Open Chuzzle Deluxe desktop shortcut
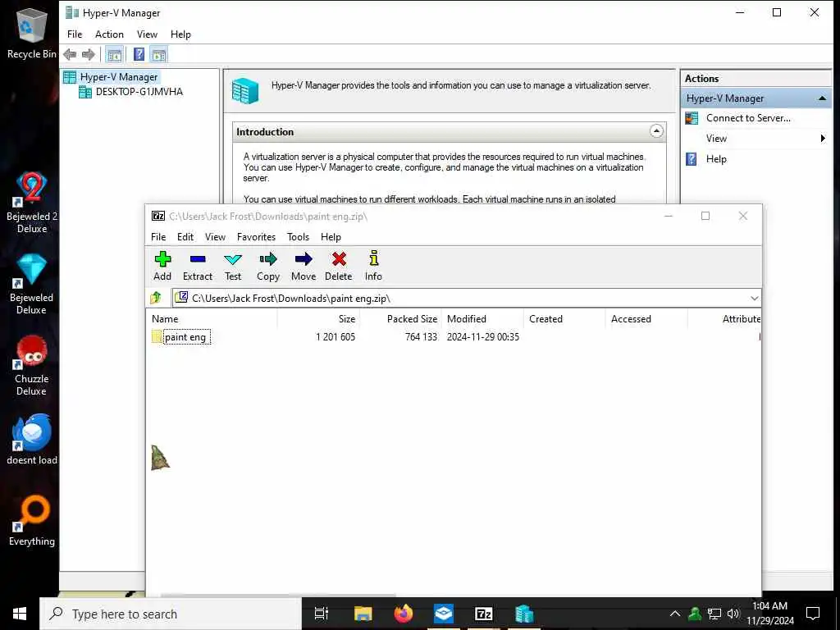 pyautogui.click(x=31, y=365)
